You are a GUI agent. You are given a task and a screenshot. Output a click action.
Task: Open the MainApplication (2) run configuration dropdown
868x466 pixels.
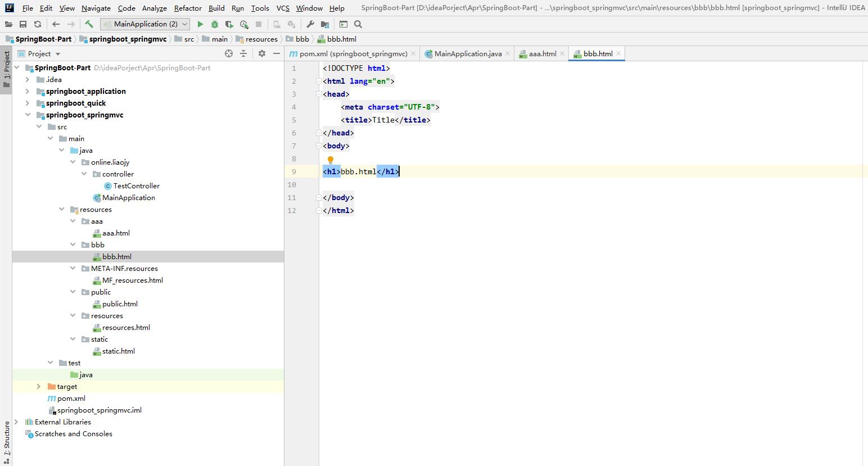(x=145, y=24)
